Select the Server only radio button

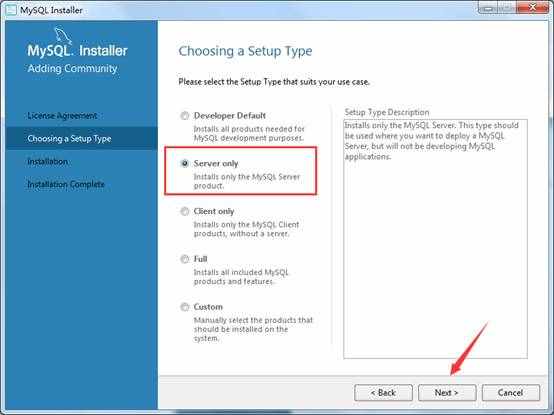coord(185,163)
